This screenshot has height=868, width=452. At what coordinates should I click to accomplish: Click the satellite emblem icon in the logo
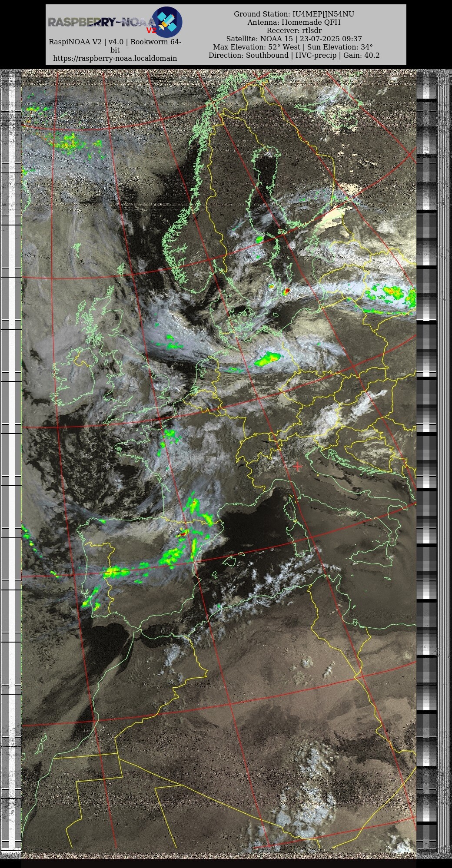pyautogui.click(x=167, y=22)
